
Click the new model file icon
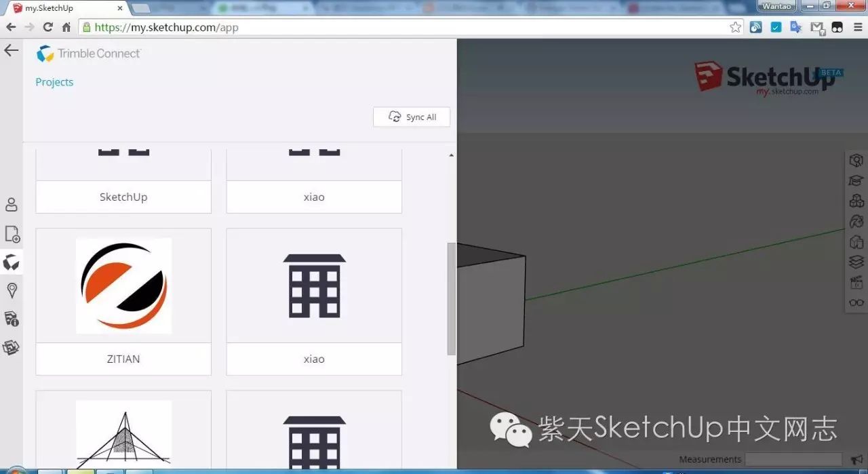[12, 234]
